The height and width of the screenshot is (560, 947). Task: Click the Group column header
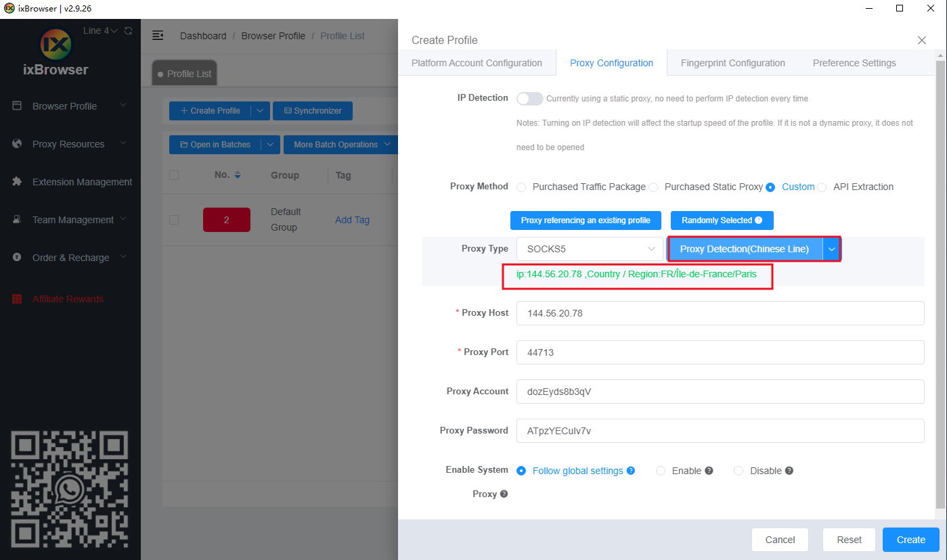point(285,175)
